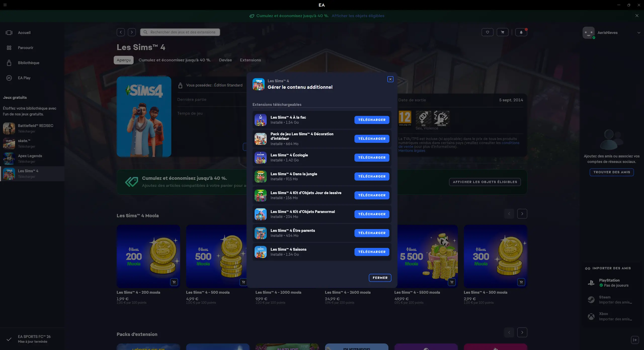The image size is (644, 350).
Task: Select Apex Legends in free games list
Action: 32,158
